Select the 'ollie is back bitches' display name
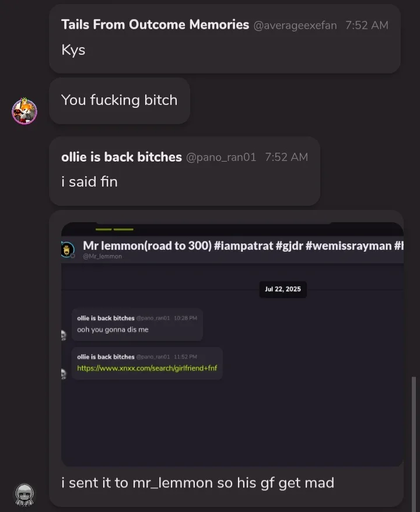This screenshot has height=512, width=420. (x=121, y=157)
